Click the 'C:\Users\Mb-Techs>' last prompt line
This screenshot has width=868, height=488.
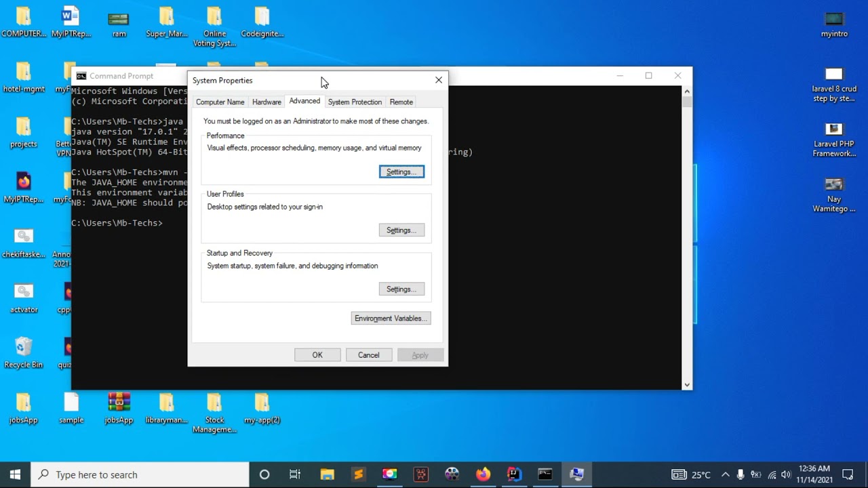[117, 223]
